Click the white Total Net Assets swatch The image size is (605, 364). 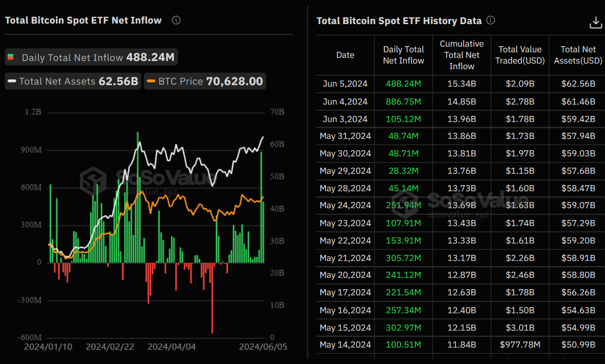click(x=12, y=81)
